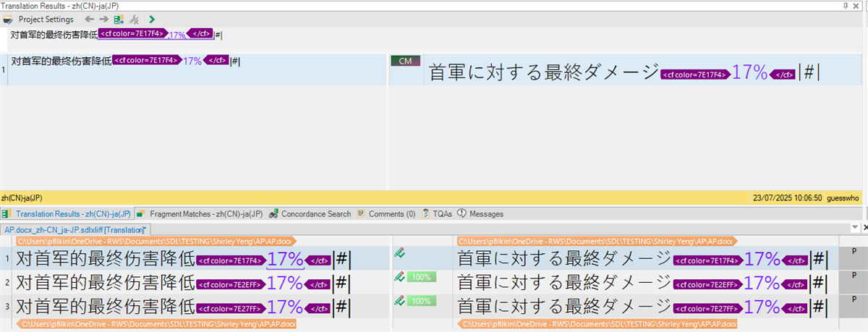Click the closing /cf tag in target segment 3
Viewport: 868px width, 332px height.
[794, 308]
